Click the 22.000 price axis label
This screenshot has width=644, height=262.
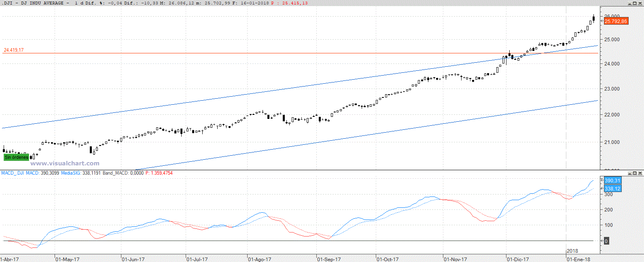[x=612, y=115]
